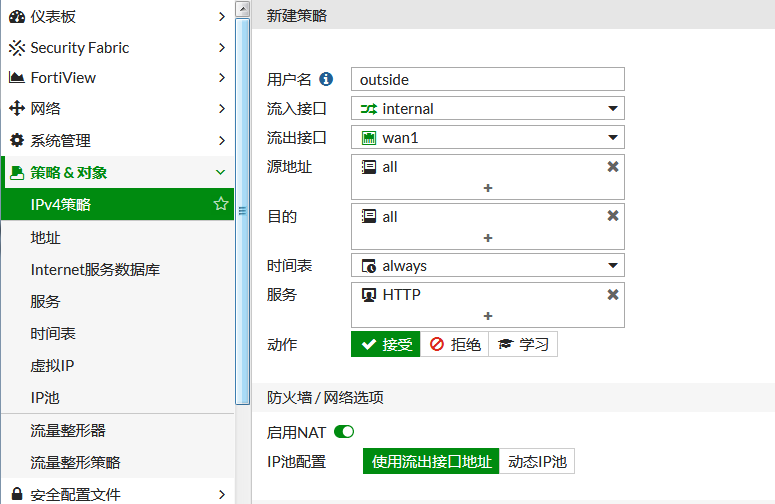
Task: Remove HTTP from 服务 field
Action: 613,295
